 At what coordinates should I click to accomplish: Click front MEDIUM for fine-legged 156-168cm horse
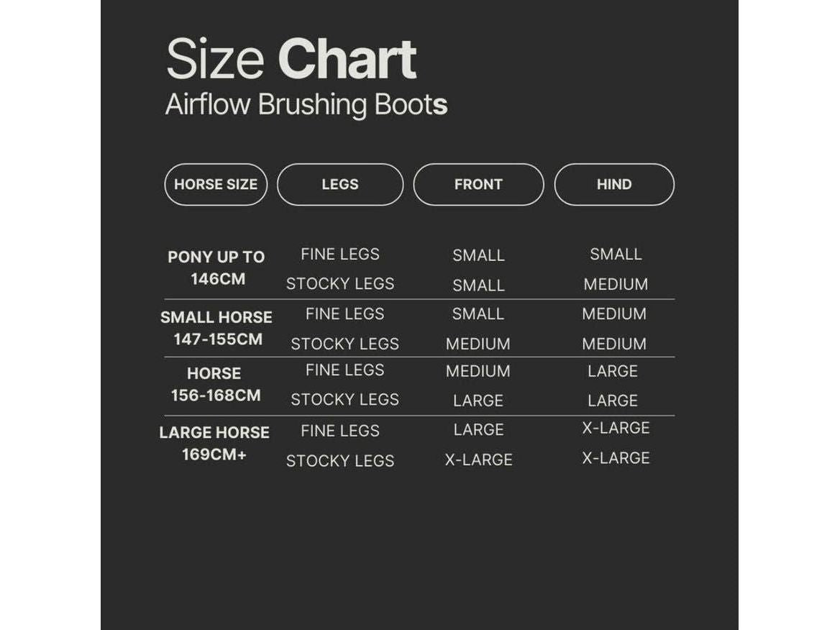[478, 371]
